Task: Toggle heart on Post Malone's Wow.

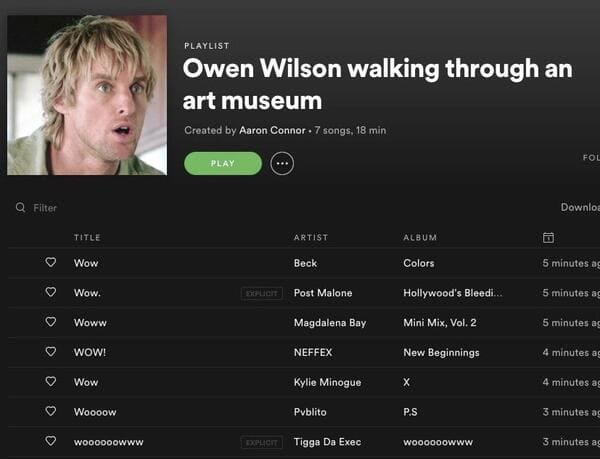Action: click(51, 292)
